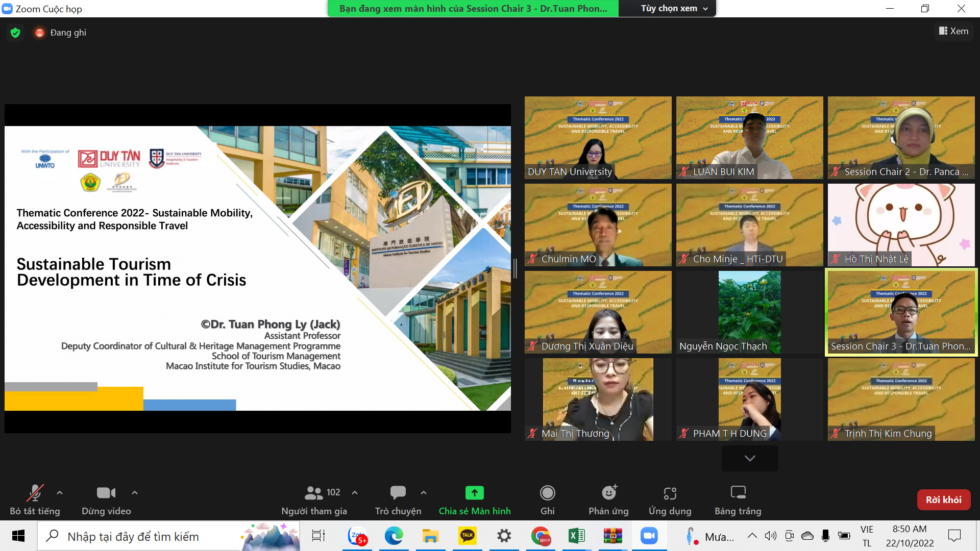The image size is (980, 551).
Task: Open the Whiteboard (Bảng trắng) icon
Action: tap(738, 493)
